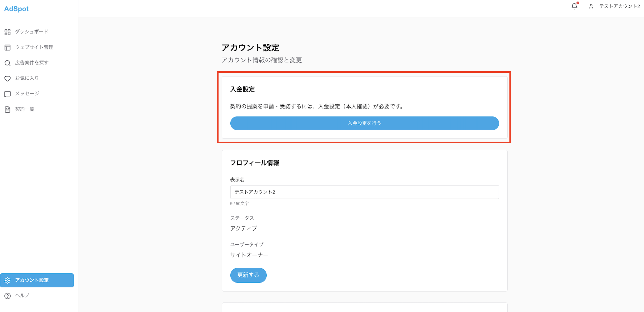Click the プロフィール情報 card title
The image size is (644, 312).
pos(255,163)
